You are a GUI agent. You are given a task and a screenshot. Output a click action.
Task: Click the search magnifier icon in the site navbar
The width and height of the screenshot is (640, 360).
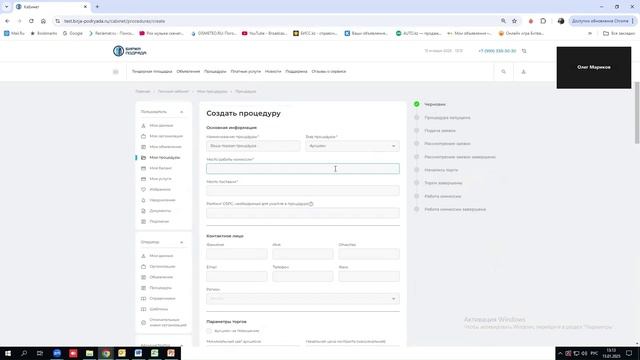pyautogui.click(x=503, y=72)
